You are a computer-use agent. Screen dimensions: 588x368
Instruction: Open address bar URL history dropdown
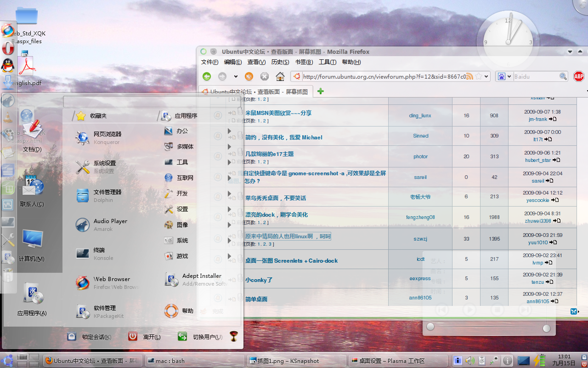[x=486, y=76]
